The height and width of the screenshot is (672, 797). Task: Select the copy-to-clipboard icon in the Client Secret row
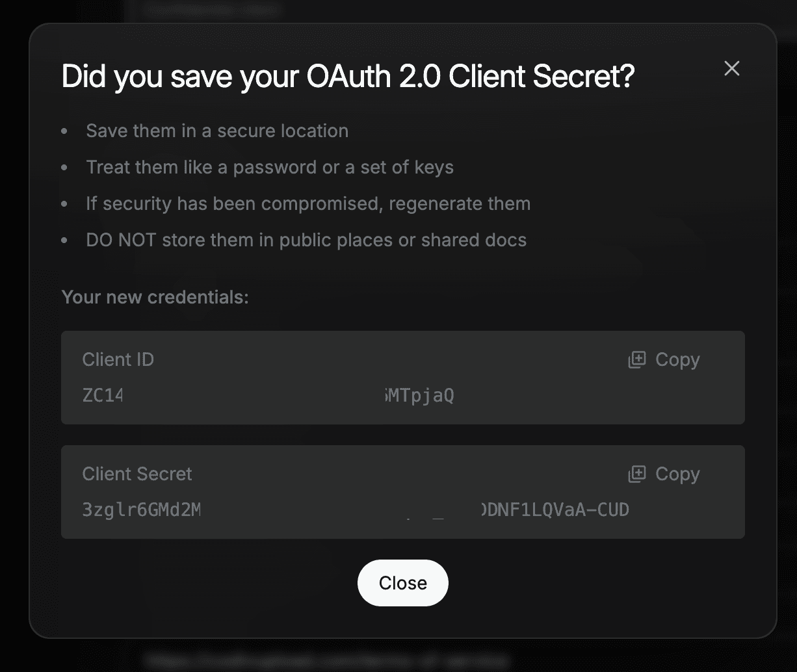[638, 474]
